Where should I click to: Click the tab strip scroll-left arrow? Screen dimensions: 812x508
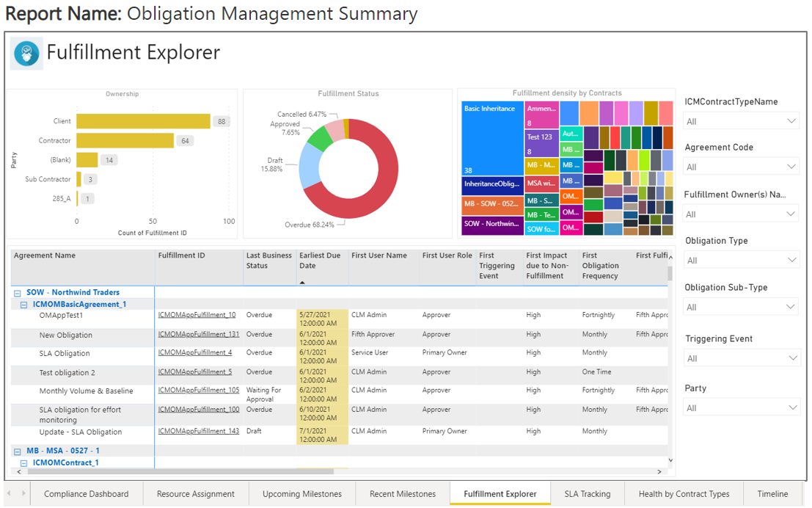click(10, 493)
